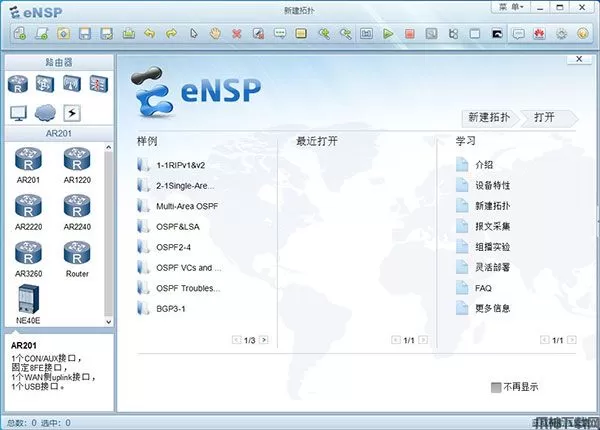
Task: Click next arrow under 学习 list
Action: [572, 339]
